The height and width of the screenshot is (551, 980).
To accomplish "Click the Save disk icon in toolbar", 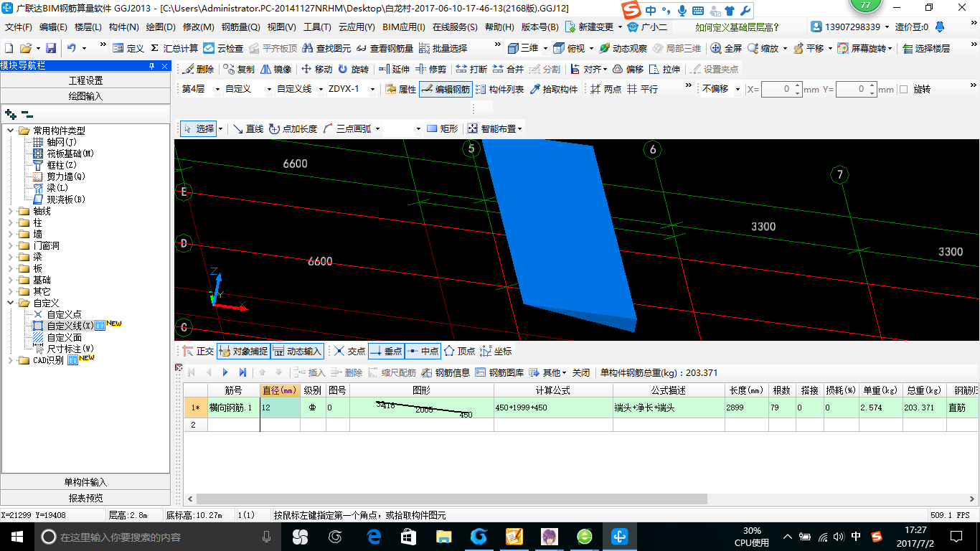I will (51, 48).
